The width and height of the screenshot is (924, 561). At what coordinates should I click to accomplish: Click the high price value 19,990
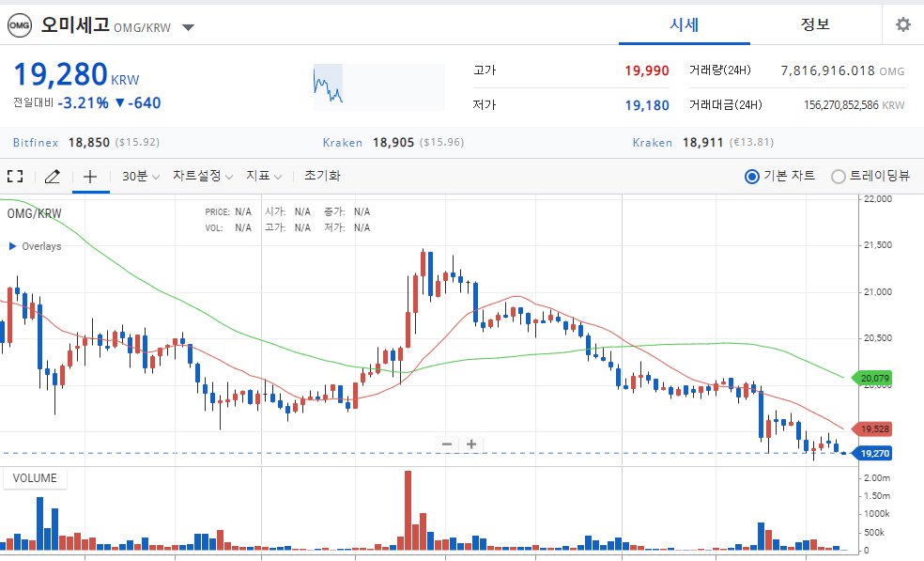[x=646, y=70]
